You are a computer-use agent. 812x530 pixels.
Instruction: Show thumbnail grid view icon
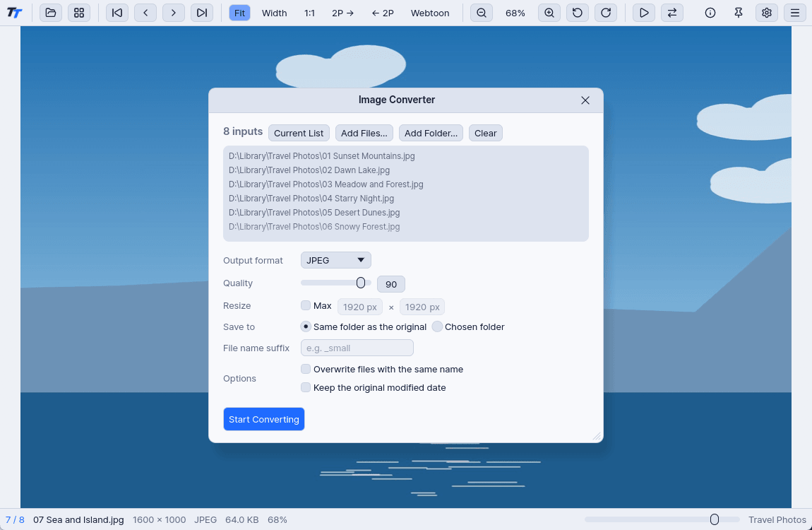point(78,13)
